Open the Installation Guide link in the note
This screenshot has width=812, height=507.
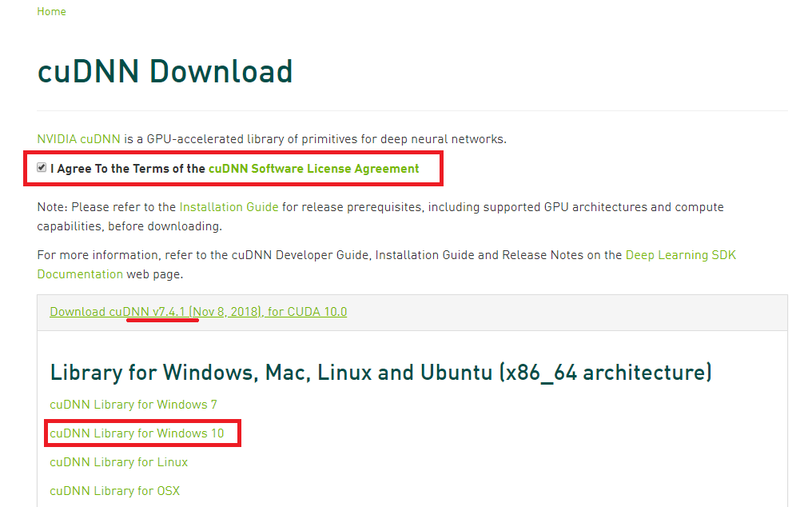coord(229,207)
